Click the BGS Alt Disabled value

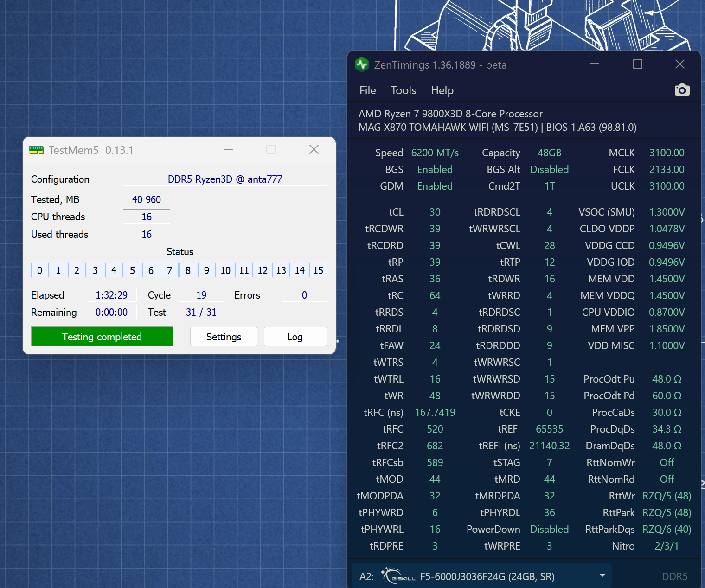550,169
